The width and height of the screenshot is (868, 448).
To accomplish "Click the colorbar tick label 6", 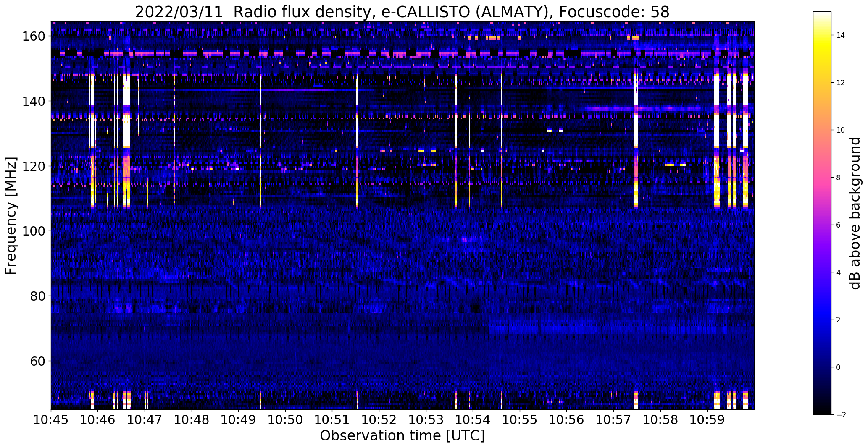I will click(839, 225).
